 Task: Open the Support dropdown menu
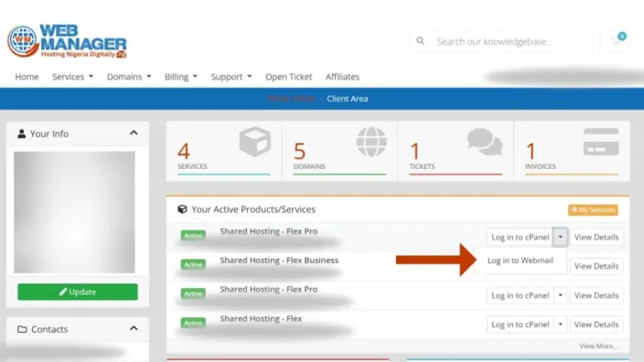coord(231,77)
